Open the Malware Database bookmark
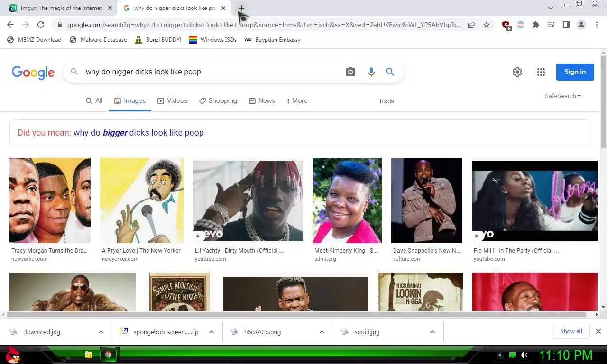This screenshot has width=607, height=364. (x=98, y=40)
